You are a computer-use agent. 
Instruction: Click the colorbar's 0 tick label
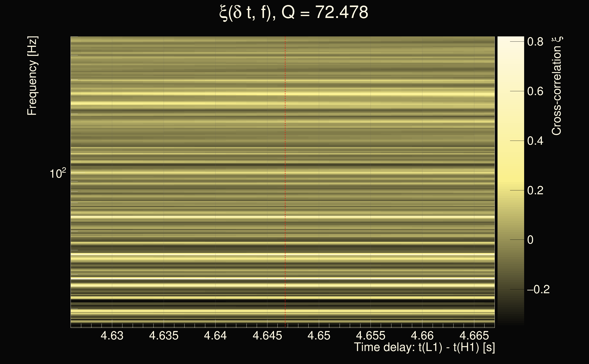(530, 240)
